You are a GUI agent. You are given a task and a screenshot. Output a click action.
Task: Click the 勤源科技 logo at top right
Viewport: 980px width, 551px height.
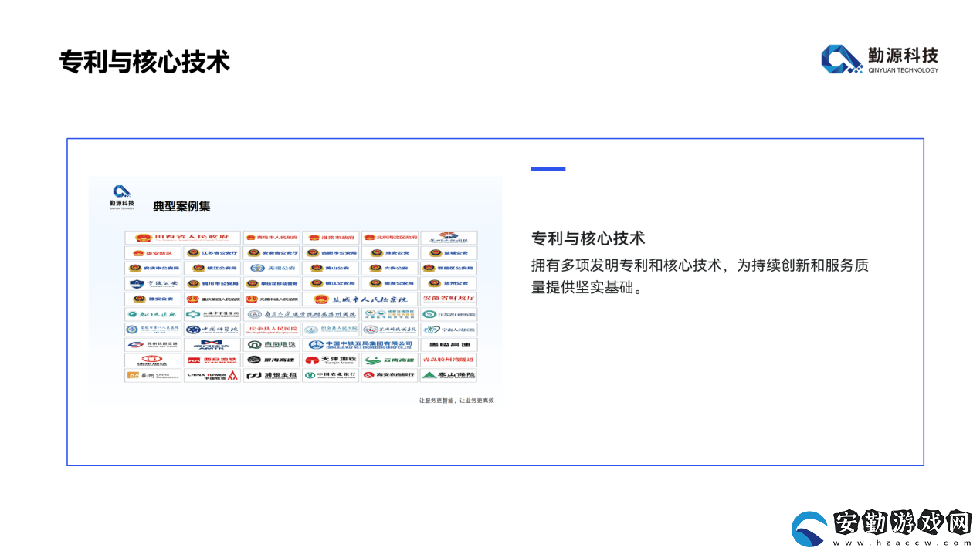click(x=880, y=59)
